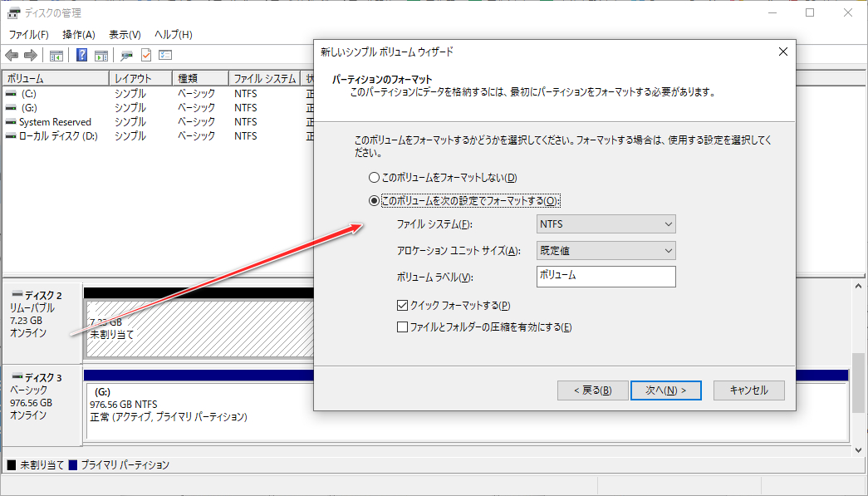Click the < 戻る(B) button

(x=593, y=390)
